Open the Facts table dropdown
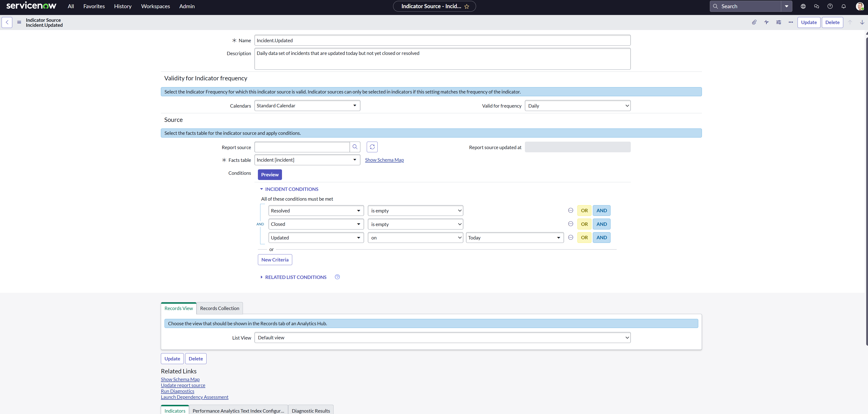The width and height of the screenshot is (868, 414). [x=307, y=160]
